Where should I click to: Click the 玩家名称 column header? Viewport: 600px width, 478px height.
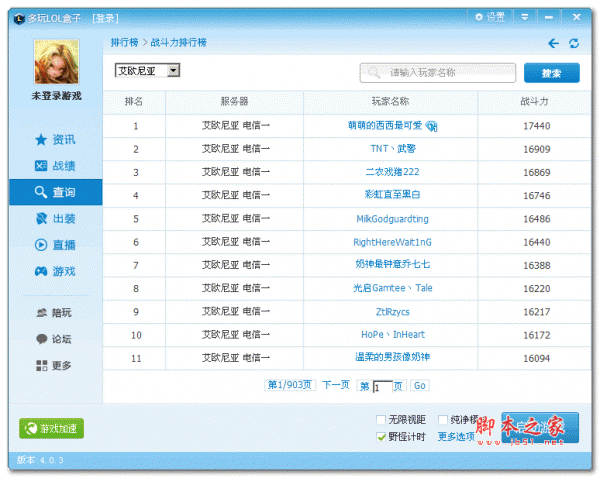click(390, 101)
